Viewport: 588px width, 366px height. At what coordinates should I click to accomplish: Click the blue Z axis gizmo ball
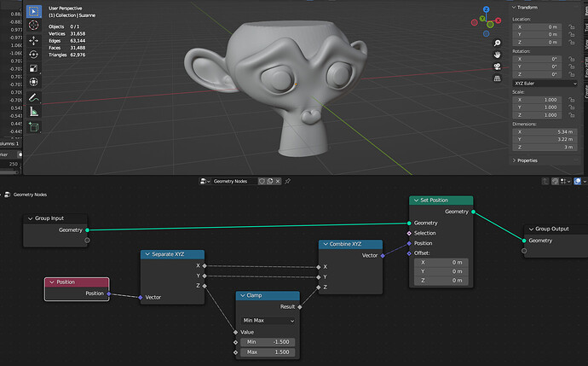(x=486, y=9)
